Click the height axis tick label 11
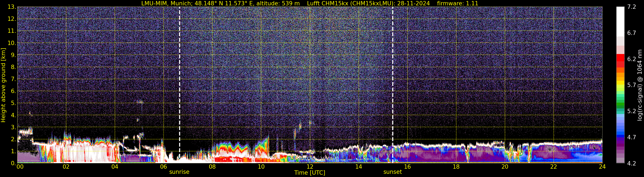Screen dimensions: 644x177 pyautogui.click(x=12, y=31)
